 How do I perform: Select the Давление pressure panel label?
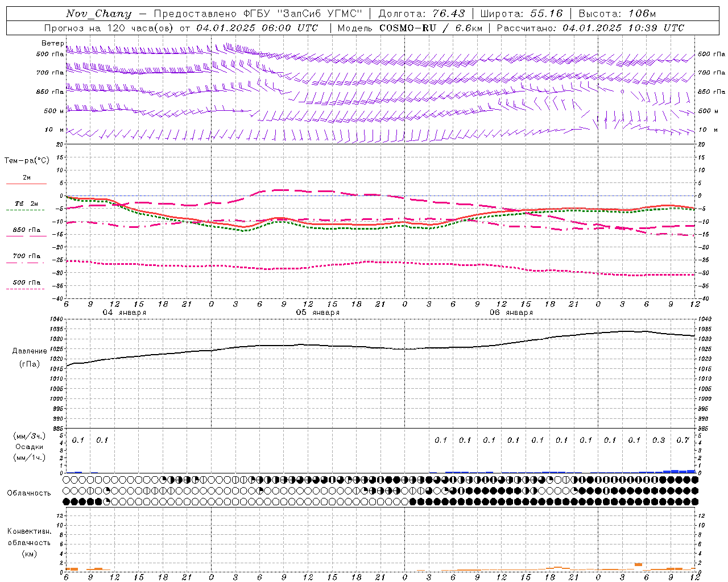click(x=30, y=351)
